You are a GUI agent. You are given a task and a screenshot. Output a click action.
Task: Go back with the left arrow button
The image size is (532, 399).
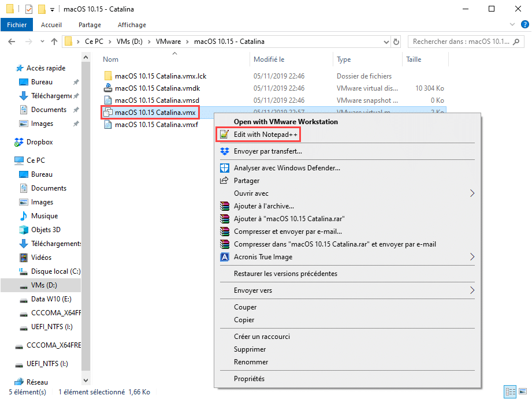click(x=12, y=42)
